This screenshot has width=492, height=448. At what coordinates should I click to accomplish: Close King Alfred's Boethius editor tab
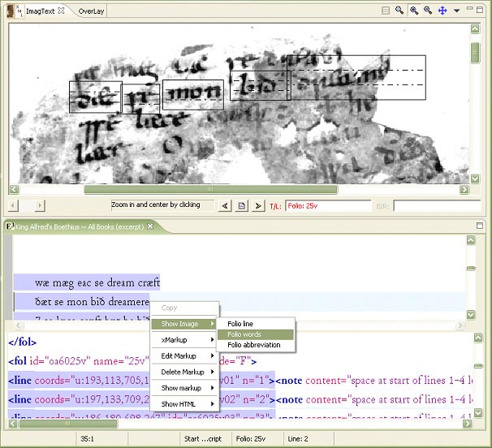click(150, 226)
